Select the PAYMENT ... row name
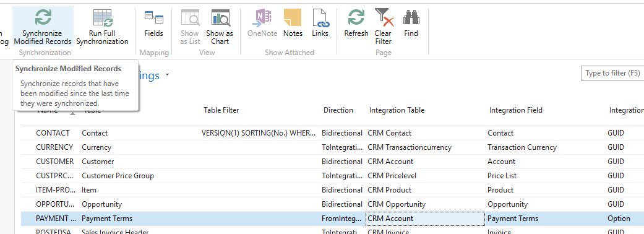The height and width of the screenshot is (234, 644). pos(56,219)
